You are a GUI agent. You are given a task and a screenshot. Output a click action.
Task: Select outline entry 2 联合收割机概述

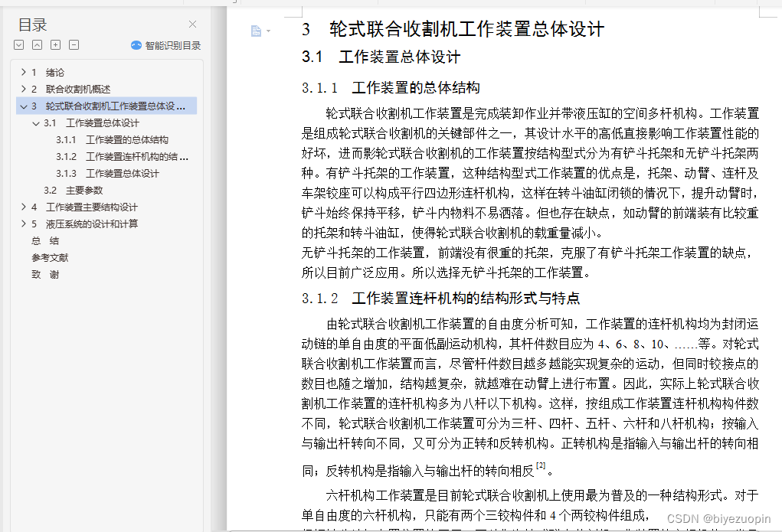(x=70, y=90)
